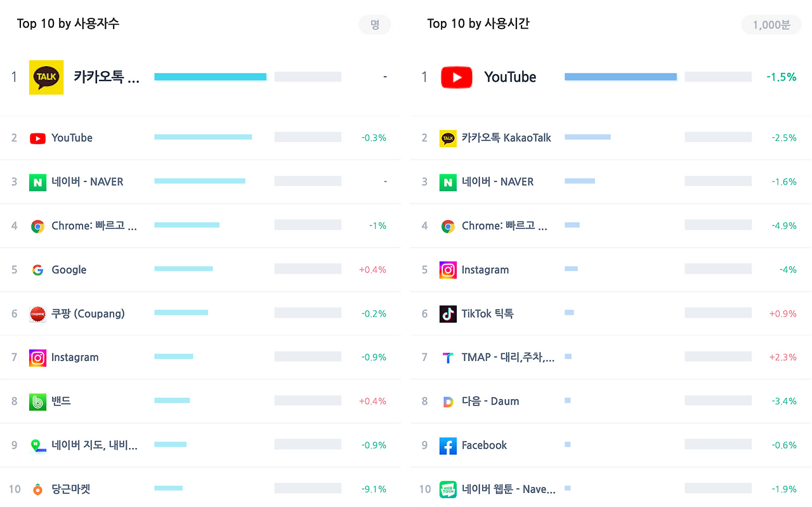The width and height of the screenshot is (812, 507).
Task: Open the Coupang app icon
Action: tap(37, 313)
